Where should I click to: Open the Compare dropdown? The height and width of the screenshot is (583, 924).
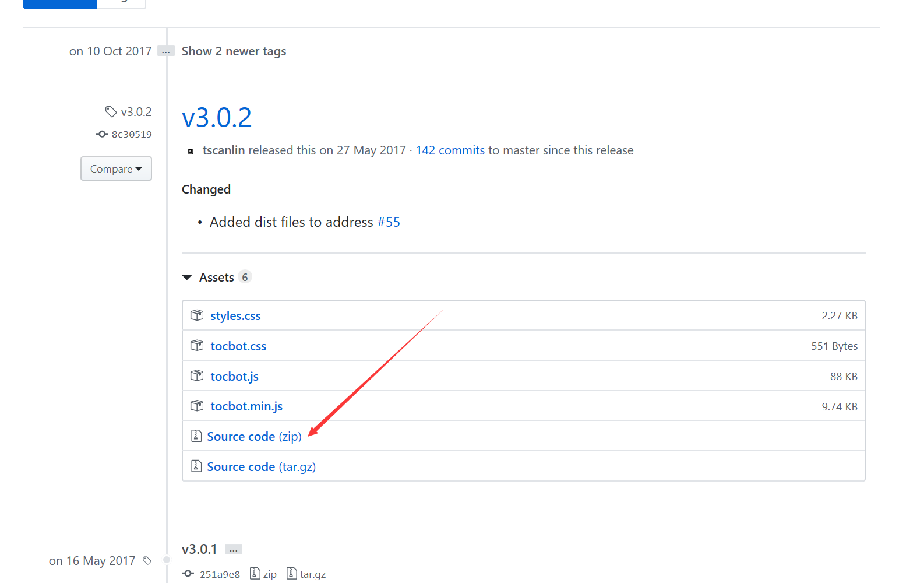(116, 168)
